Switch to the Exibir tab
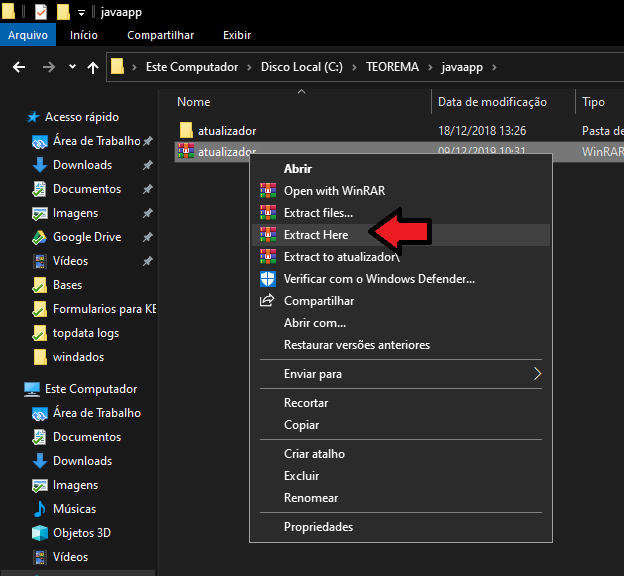Screen dimensions: 624x576 pos(237,35)
